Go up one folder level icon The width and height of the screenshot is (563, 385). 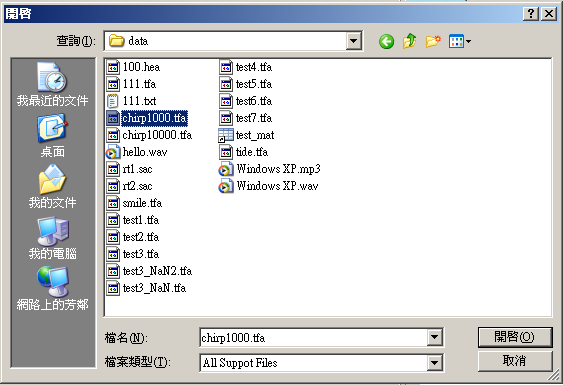click(409, 41)
